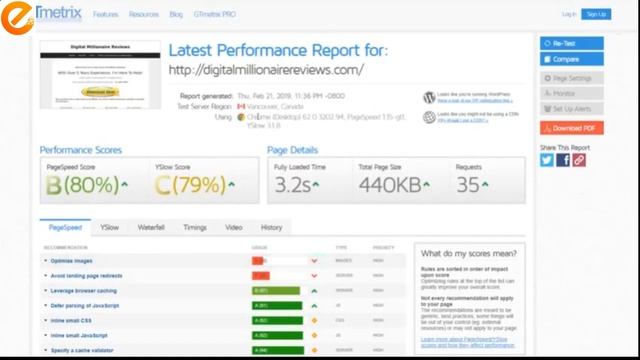This screenshot has height=360, width=640.
Task: Click the arrow beside YSlow Score
Action: click(232, 184)
